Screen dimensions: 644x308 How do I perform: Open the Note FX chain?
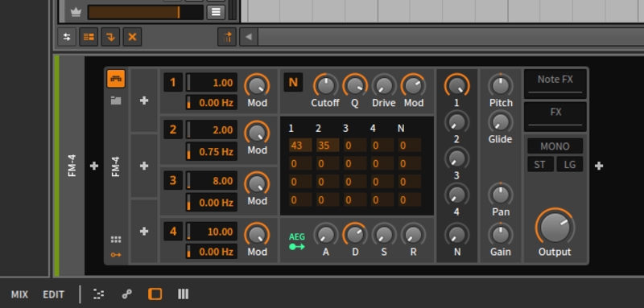click(x=555, y=84)
